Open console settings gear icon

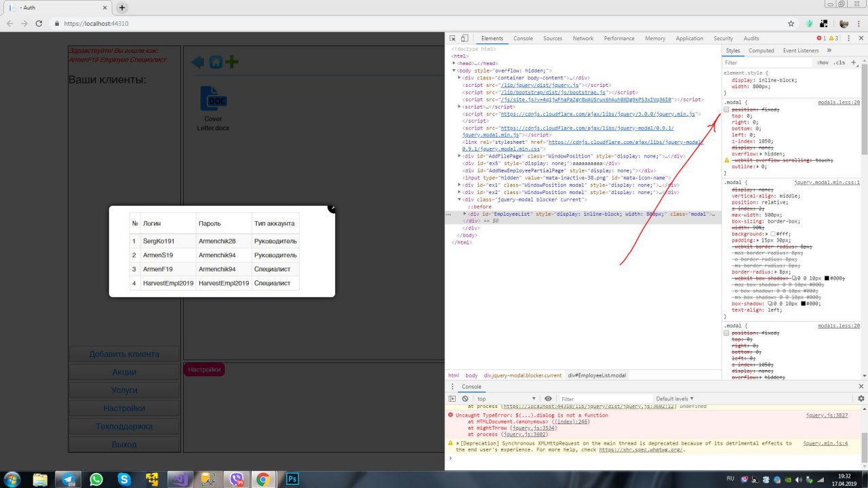click(861, 398)
